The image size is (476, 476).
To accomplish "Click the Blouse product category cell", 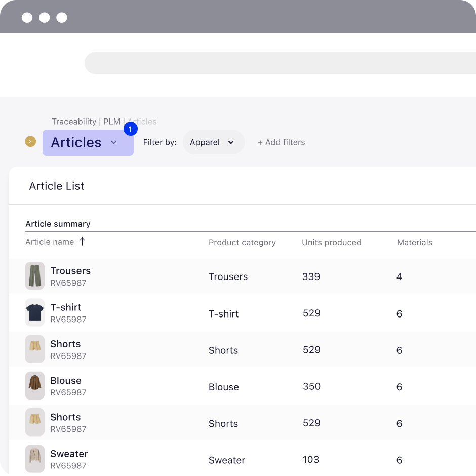I will pos(224,387).
